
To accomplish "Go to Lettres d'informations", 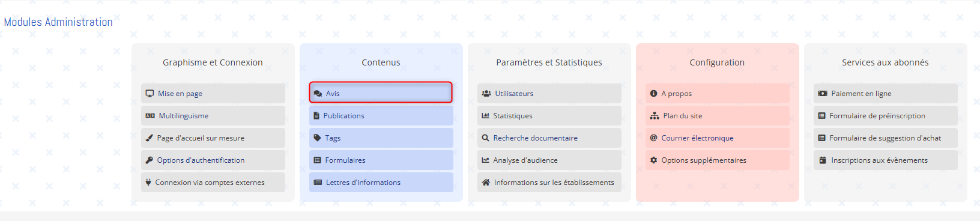I will coord(381,183).
